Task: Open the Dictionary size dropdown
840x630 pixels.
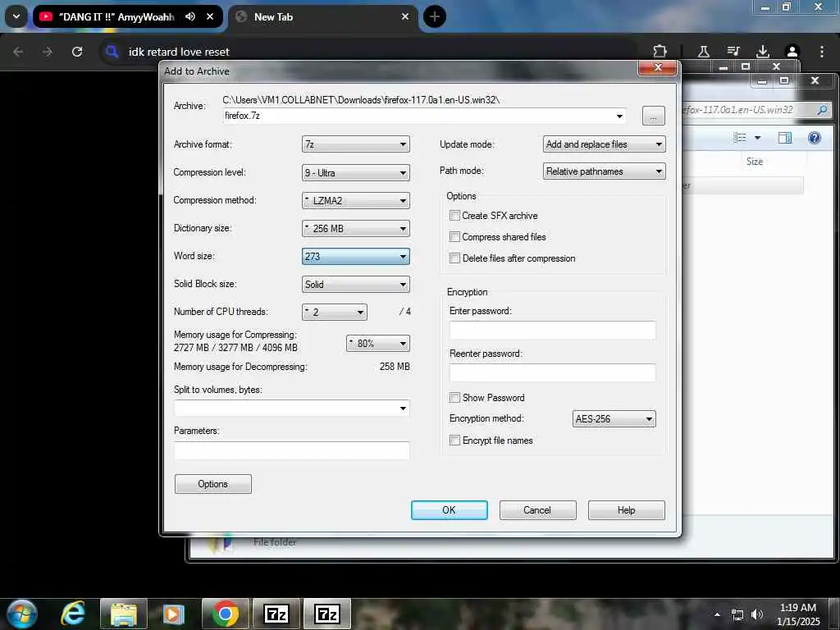Action: click(x=356, y=228)
